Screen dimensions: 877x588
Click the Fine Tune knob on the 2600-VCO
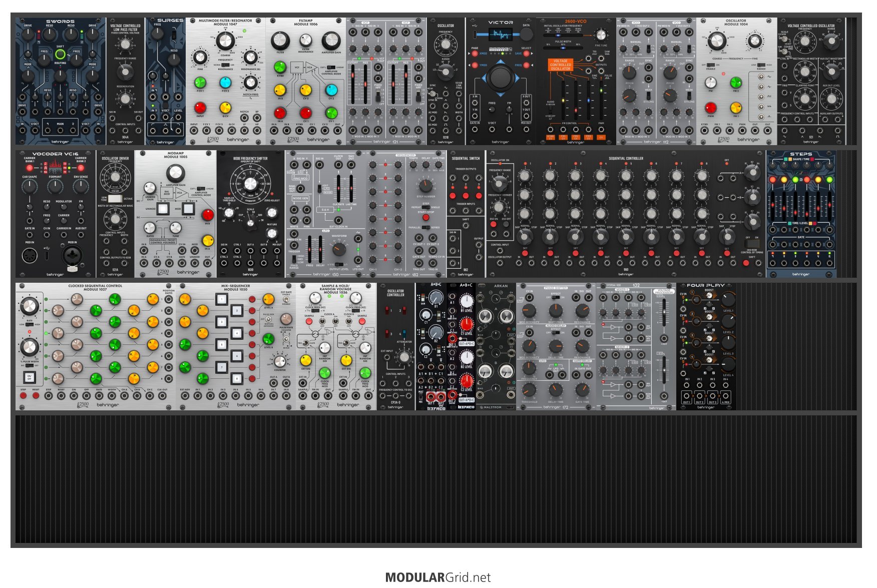[601, 35]
